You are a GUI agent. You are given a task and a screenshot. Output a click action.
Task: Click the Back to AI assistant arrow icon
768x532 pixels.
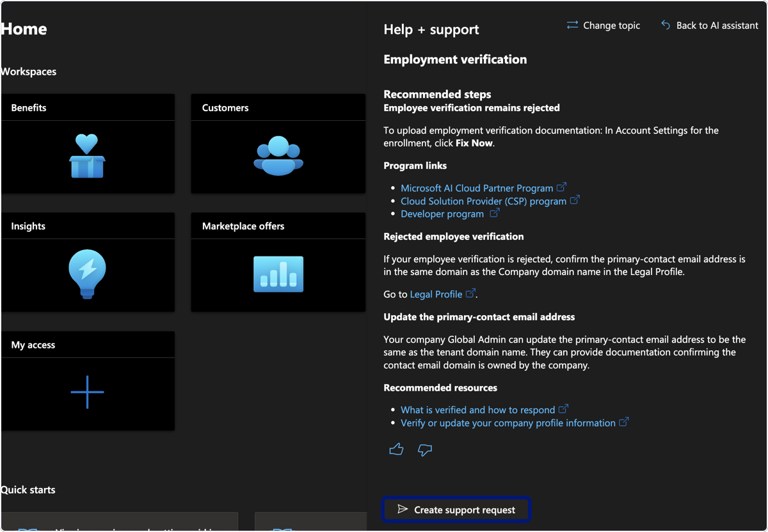(666, 25)
